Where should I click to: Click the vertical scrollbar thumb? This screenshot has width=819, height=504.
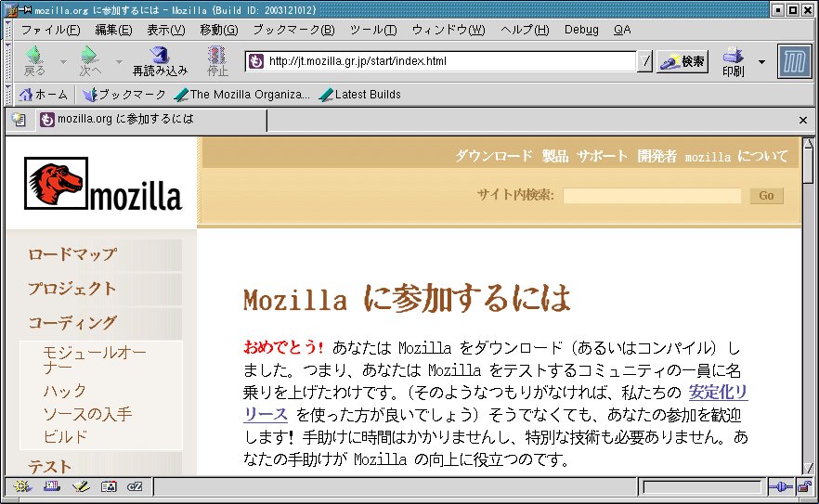808,166
